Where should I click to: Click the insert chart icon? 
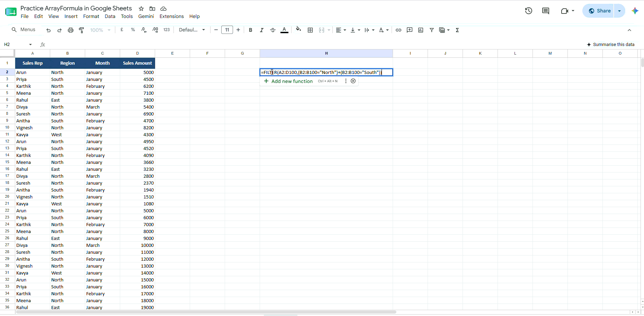click(421, 30)
